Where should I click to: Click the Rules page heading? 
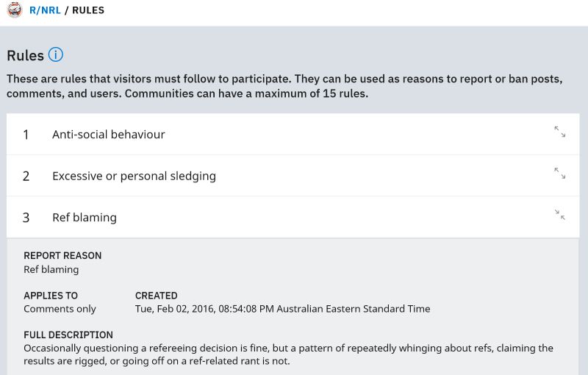coord(25,55)
